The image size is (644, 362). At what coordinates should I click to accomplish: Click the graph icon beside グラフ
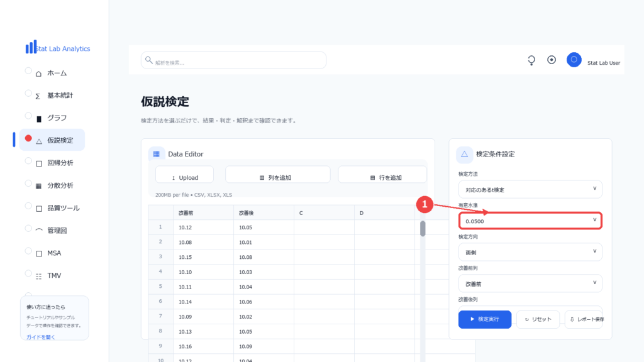click(39, 119)
